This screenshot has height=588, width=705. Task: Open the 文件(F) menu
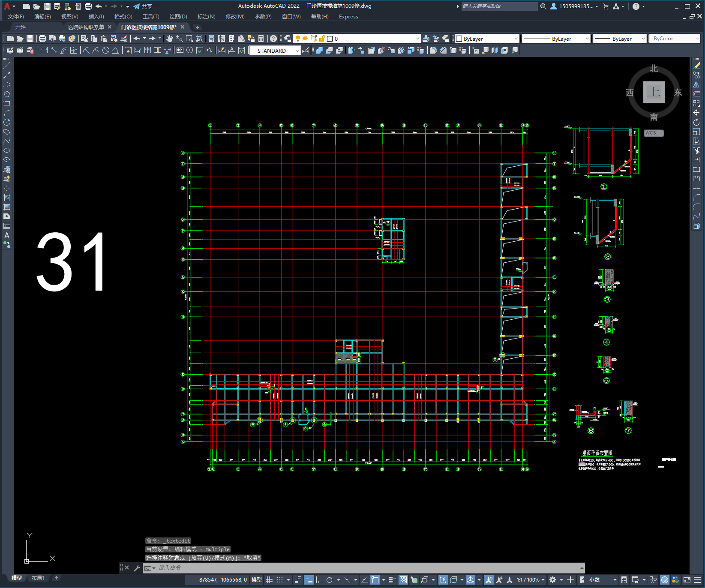pos(16,17)
